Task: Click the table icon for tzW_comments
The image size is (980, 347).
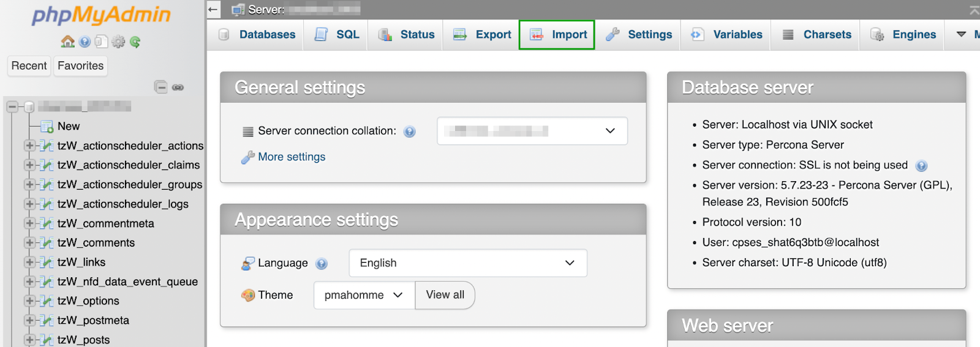Action: point(47,242)
